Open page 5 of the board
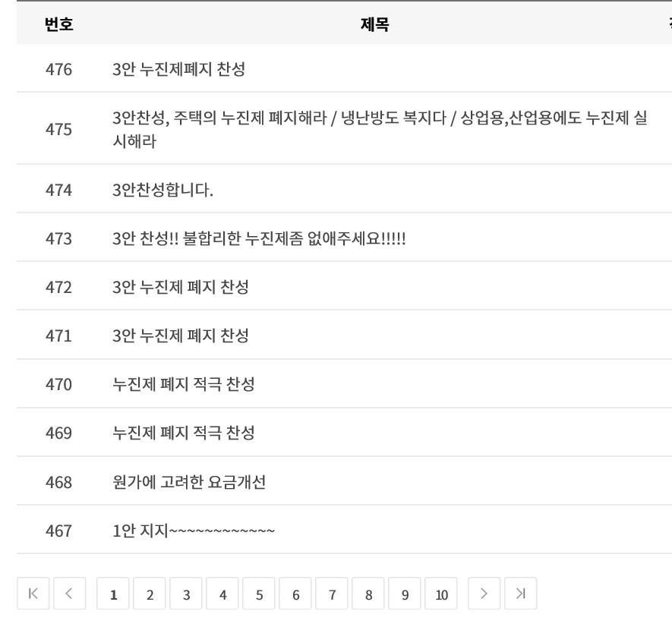The height and width of the screenshot is (627, 672). tap(259, 594)
